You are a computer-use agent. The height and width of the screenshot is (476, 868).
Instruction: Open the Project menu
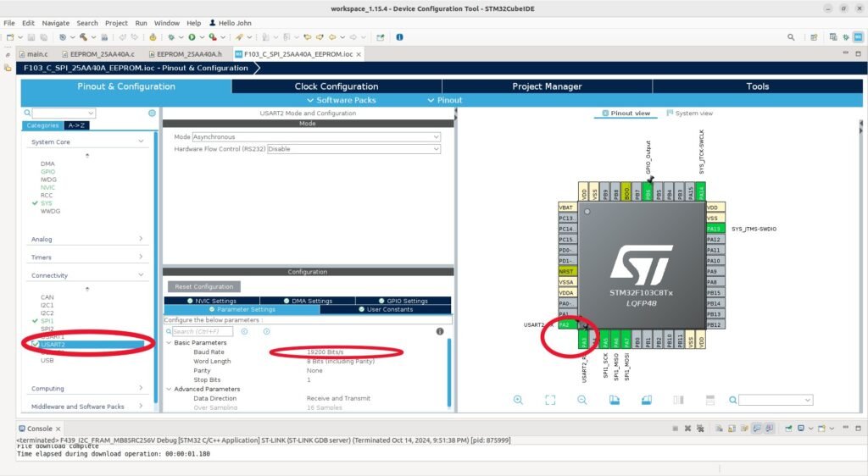point(116,23)
